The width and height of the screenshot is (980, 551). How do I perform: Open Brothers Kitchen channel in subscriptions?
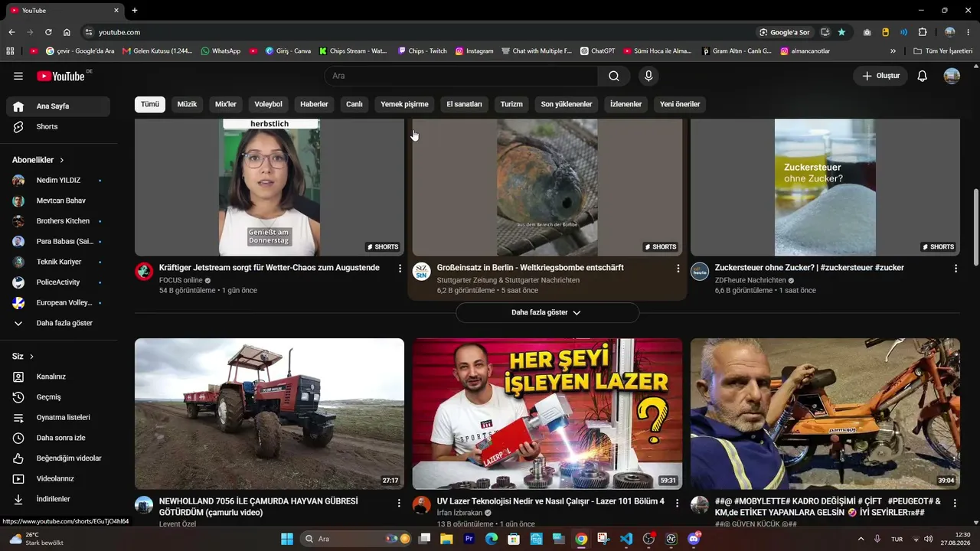click(x=58, y=221)
